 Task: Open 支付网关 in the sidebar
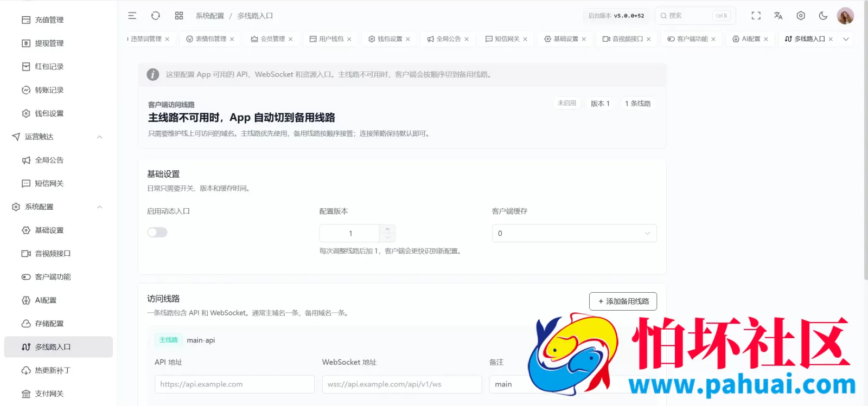tap(58, 394)
